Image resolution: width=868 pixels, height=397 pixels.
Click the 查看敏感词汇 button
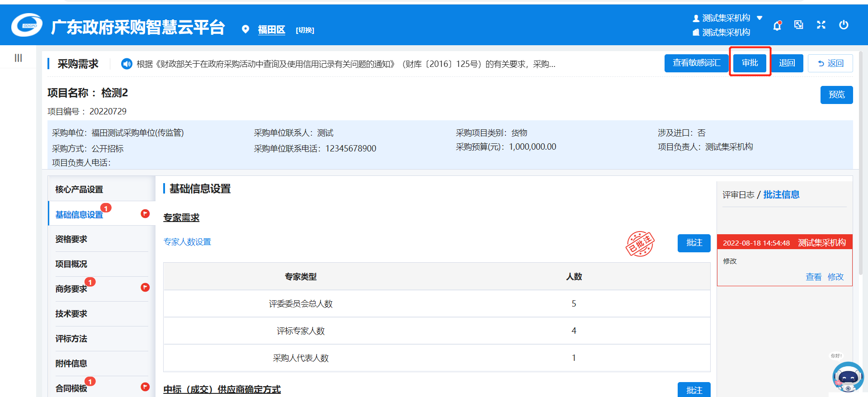(696, 63)
